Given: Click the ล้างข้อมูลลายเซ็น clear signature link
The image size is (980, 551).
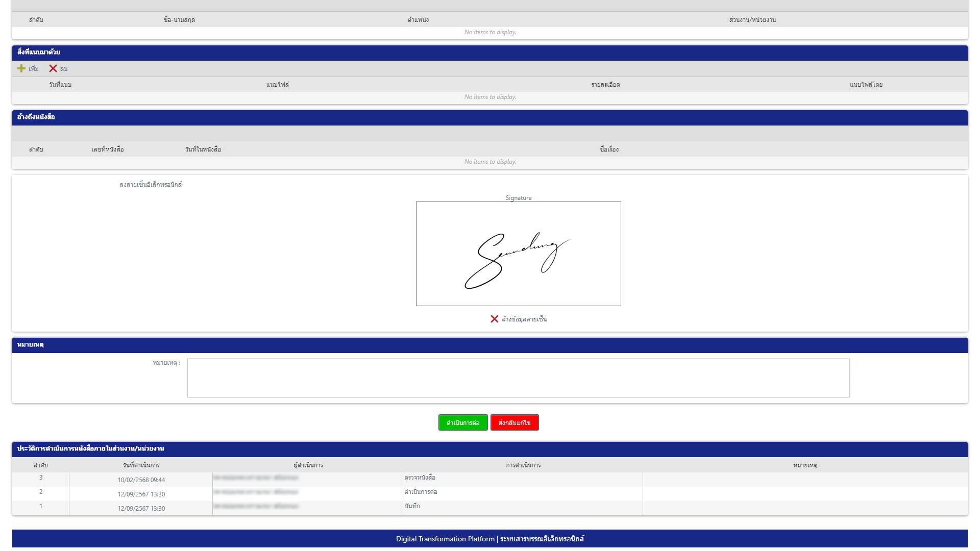Looking at the screenshot, I should coord(524,319).
